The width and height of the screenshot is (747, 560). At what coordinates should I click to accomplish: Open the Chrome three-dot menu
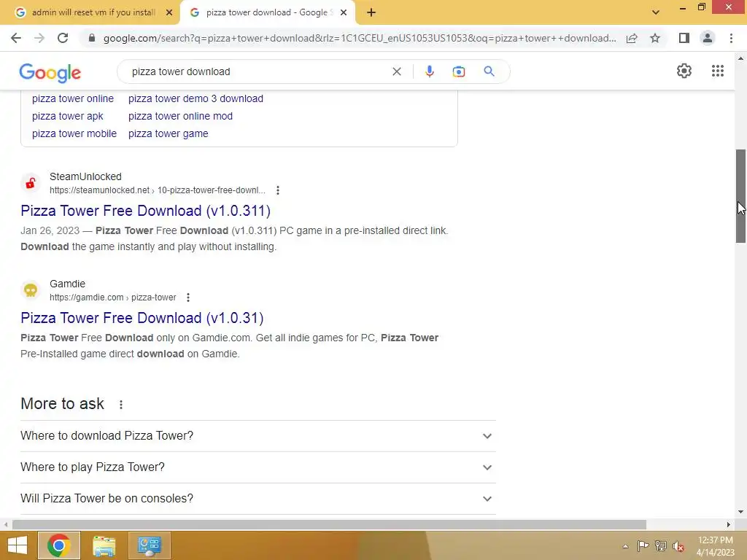coord(731,38)
